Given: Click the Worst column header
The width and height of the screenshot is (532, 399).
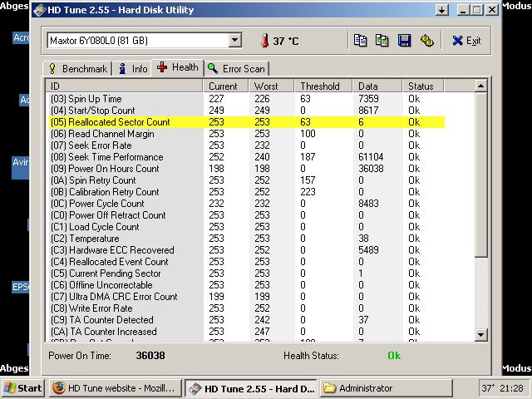Looking at the screenshot, I should (x=271, y=86).
